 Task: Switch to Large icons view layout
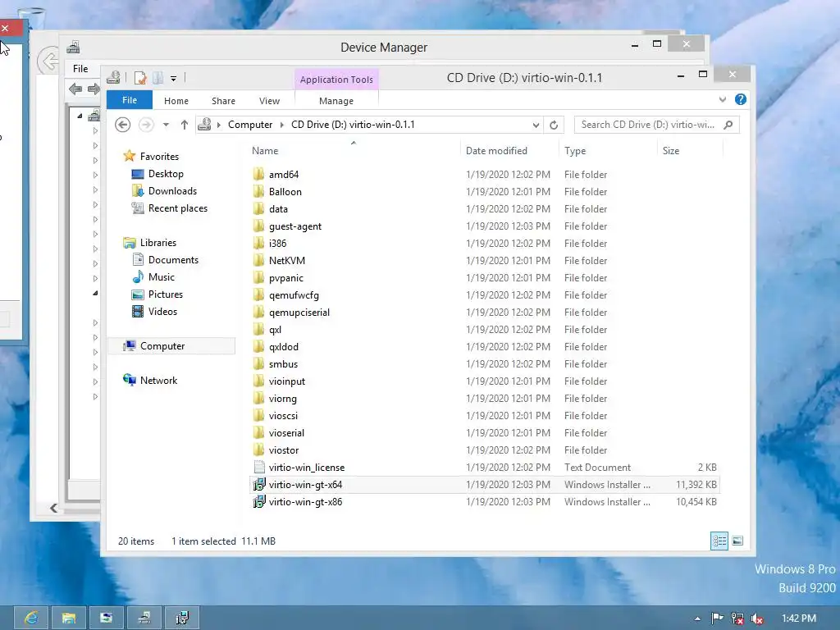(x=737, y=541)
